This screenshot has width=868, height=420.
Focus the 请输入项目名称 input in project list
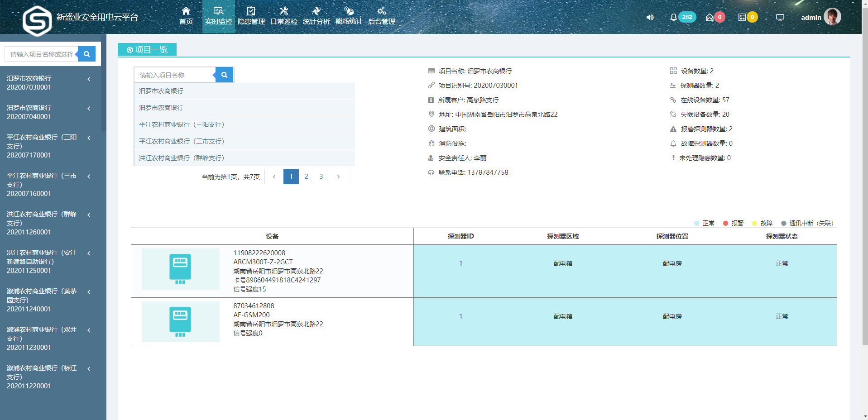pyautogui.click(x=175, y=75)
